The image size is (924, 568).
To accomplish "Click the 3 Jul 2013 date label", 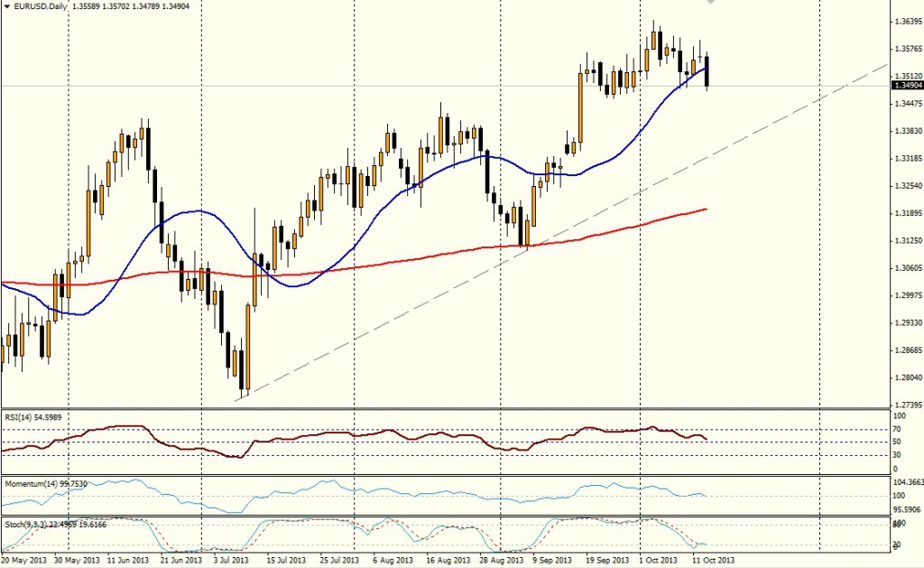I will 229,560.
